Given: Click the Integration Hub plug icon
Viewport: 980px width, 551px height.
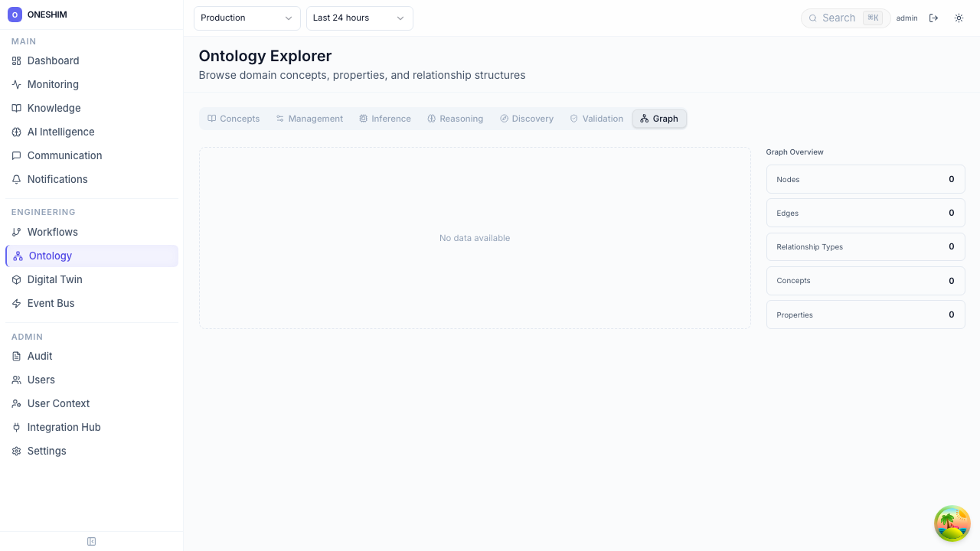Looking at the screenshot, I should [17, 427].
